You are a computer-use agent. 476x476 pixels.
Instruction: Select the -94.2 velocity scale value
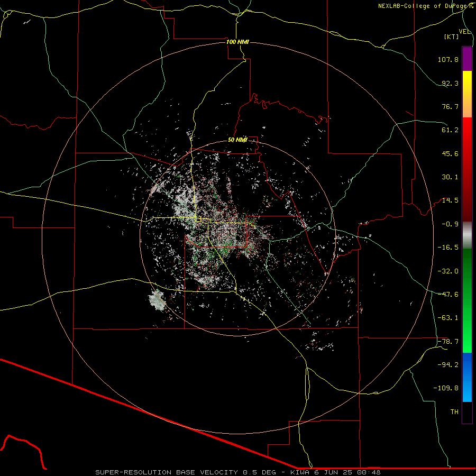click(x=448, y=364)
